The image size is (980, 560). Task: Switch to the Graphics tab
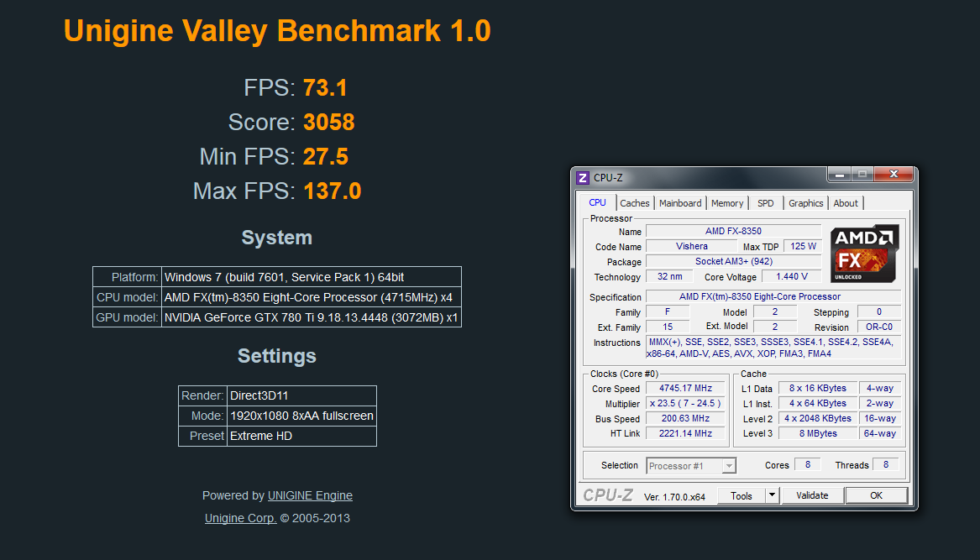805,203
